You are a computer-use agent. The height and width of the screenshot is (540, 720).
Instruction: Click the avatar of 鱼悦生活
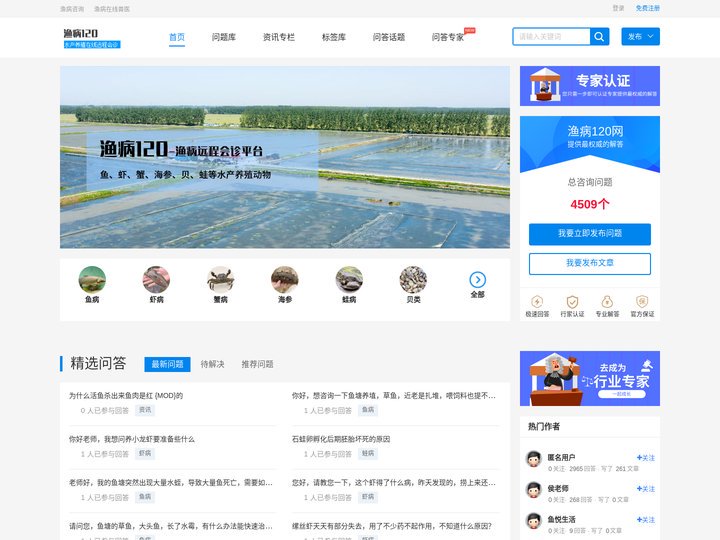(x=534, y=521)
